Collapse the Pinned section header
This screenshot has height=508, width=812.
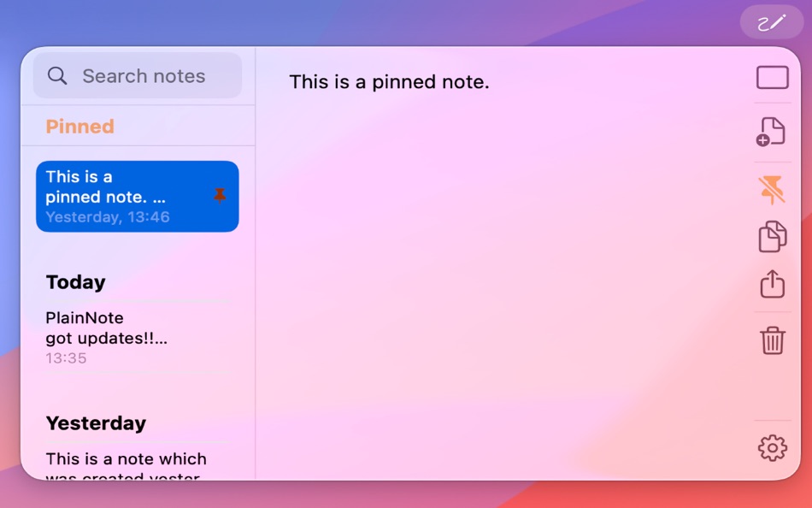[x=79, y=126]
